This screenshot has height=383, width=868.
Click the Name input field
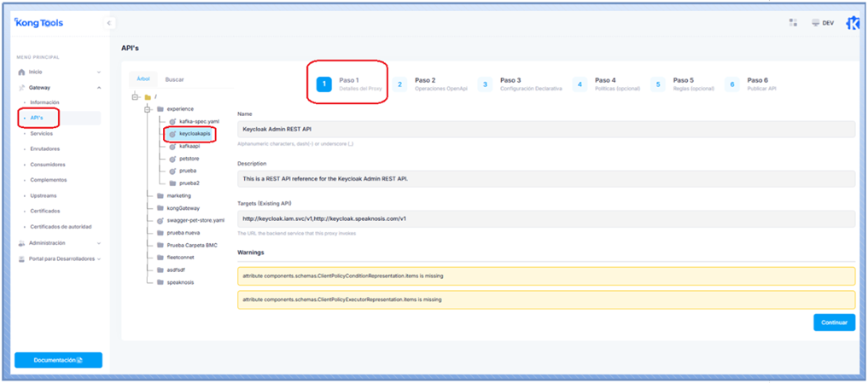tap(545, 129)
